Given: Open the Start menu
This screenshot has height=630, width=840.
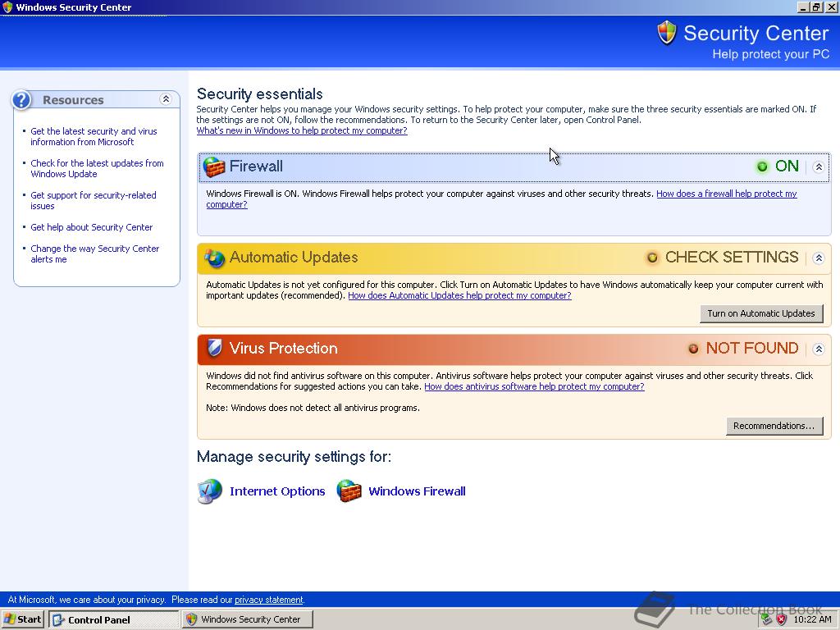Looking at the screenshot, I should coord(23,619).
